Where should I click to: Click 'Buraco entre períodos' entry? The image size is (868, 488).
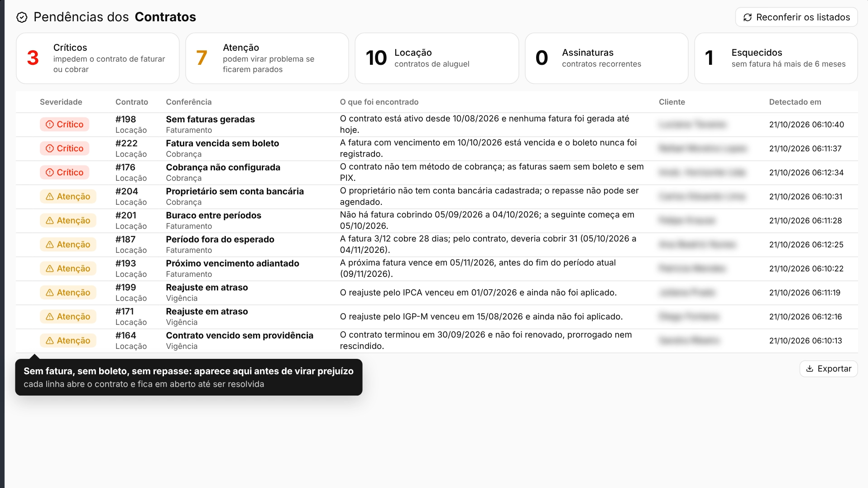pos(214,215)
